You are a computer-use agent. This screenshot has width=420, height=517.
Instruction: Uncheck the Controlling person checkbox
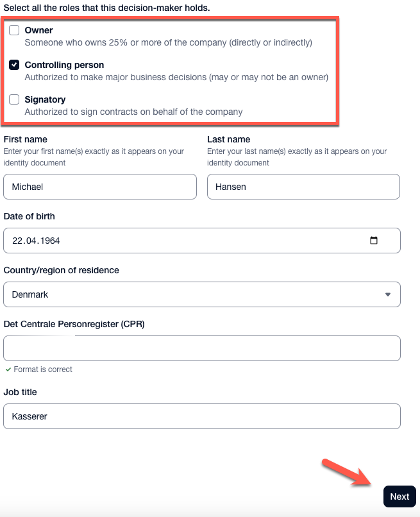click(14, 65)
